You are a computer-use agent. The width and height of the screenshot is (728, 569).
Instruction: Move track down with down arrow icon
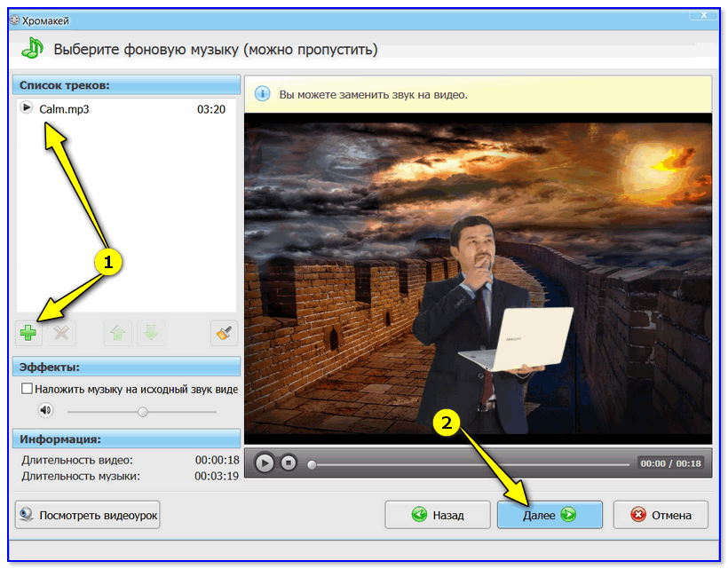152,333
